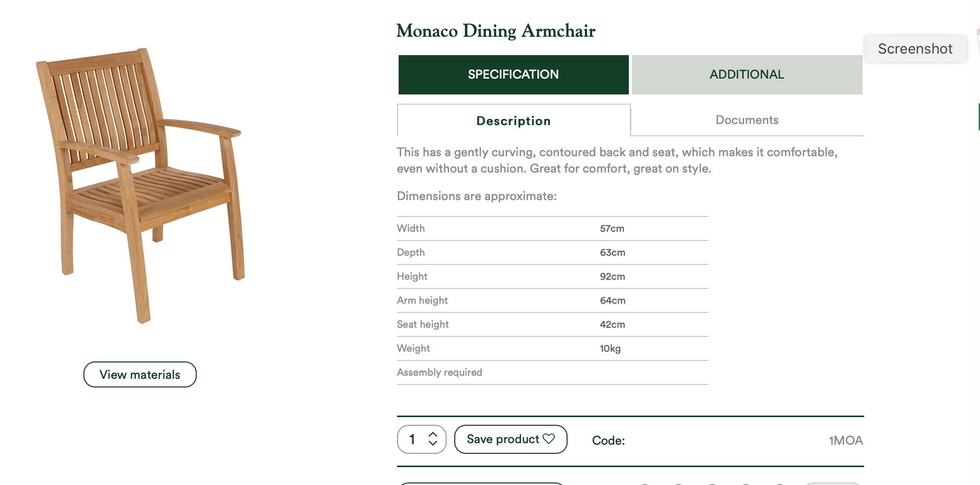Click the Monaco Dining Armchair heading

(496, 31)
